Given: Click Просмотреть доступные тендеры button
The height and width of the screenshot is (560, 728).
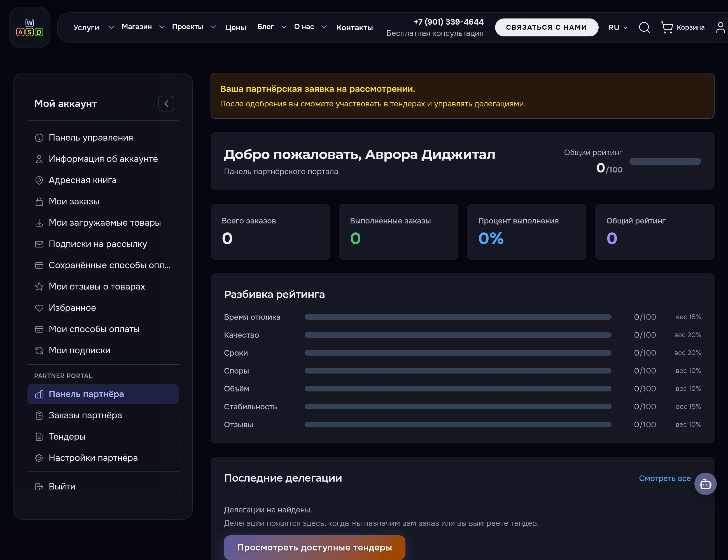Looking at the screenshot, I should pyautogui.click(x=314, y=547).
